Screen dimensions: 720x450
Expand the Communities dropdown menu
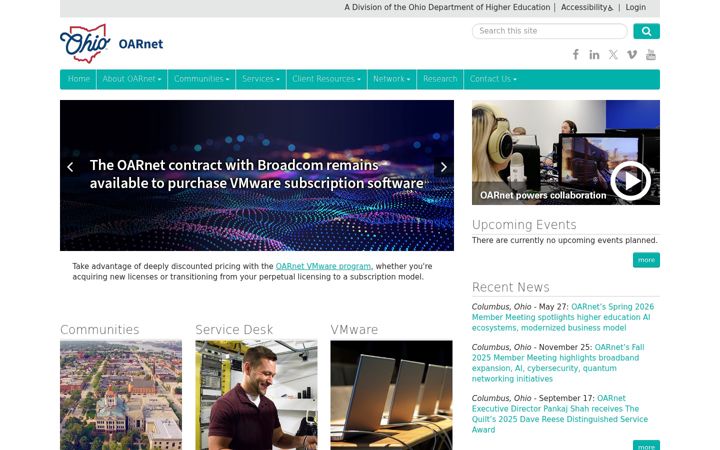click(x=201, y=79)
